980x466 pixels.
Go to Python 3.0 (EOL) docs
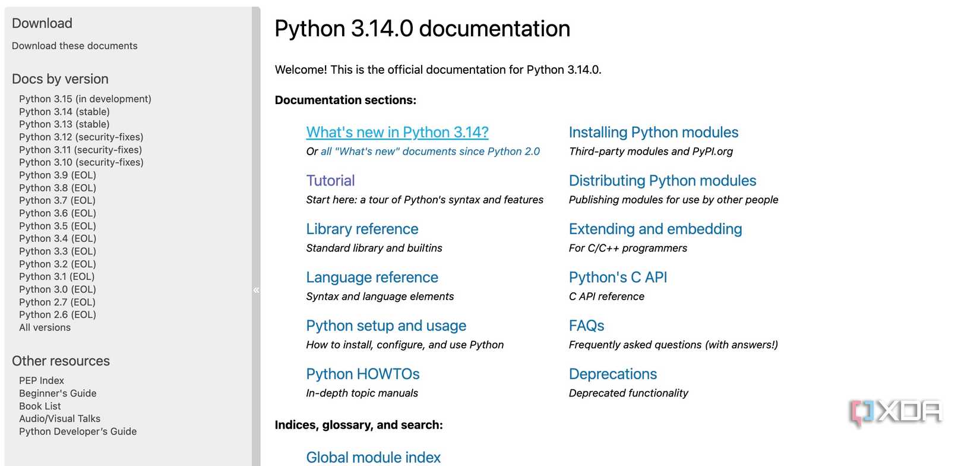58,289
